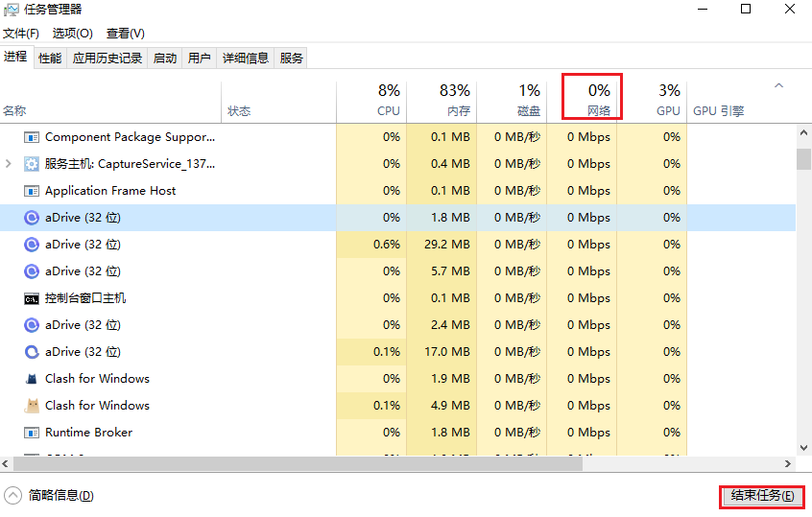Switch to the 详细信息 tab
Viewport: 812px width, 517px height.
click(x=246, y=59)
